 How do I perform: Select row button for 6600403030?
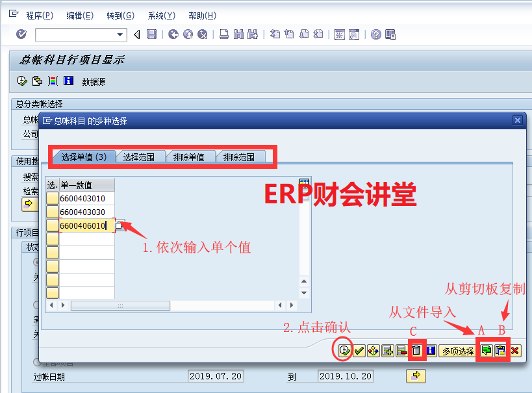[x=53, y=212]
